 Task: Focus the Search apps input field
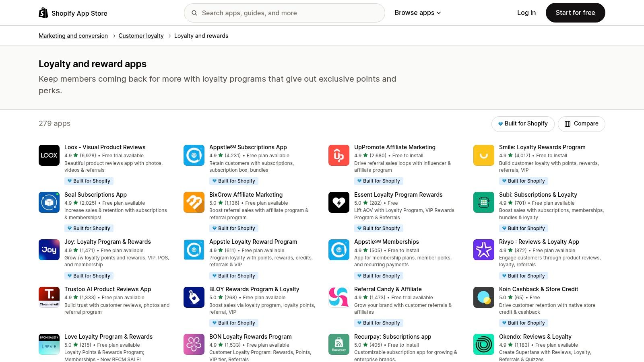(284, 13)
